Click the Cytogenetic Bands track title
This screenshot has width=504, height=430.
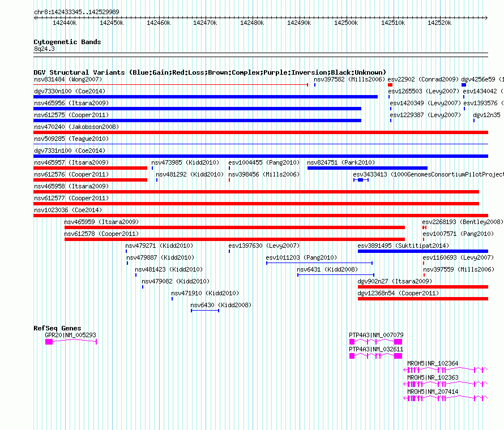point(67,42)
